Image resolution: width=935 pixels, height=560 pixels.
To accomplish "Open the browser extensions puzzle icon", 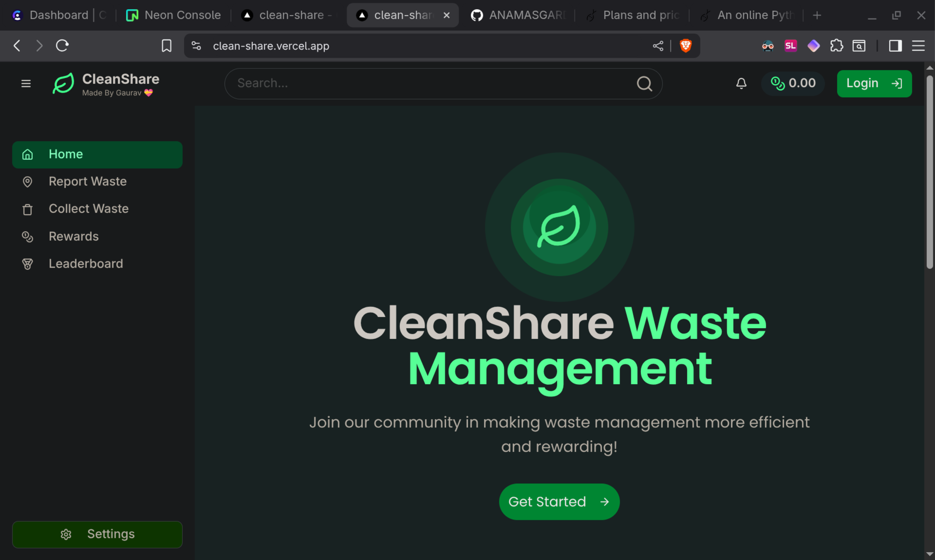I will tap(836, 46).
